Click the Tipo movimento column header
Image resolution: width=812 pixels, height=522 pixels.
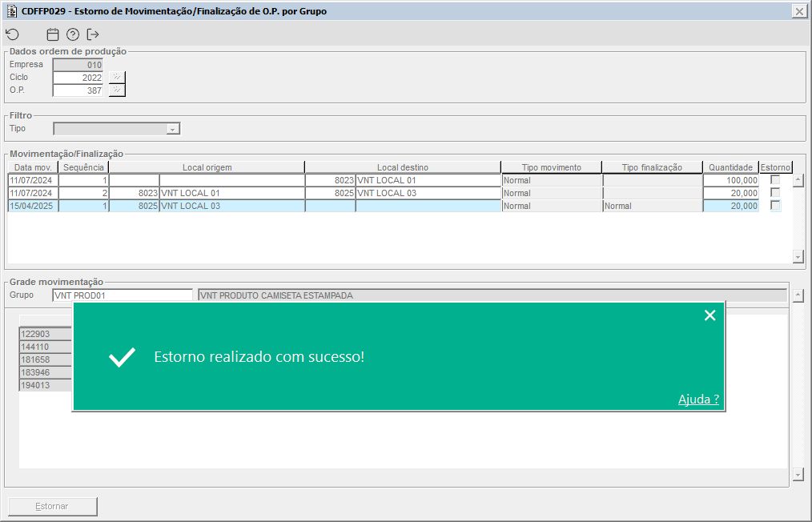tap(552, 167)
